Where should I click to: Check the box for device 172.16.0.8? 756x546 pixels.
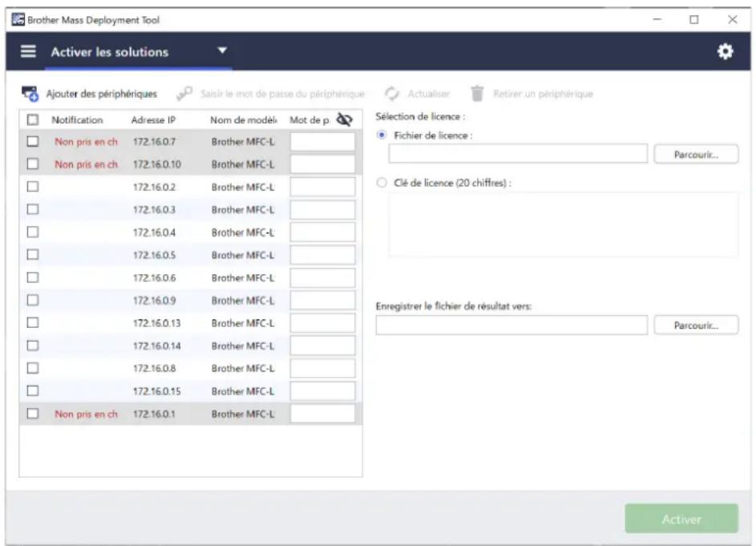pos(32,368)
